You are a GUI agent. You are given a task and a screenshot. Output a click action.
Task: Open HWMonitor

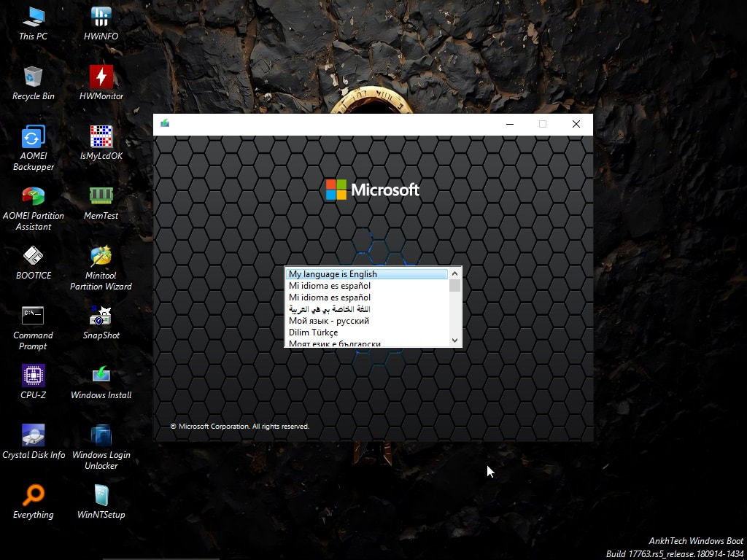(x=100, y=78)
